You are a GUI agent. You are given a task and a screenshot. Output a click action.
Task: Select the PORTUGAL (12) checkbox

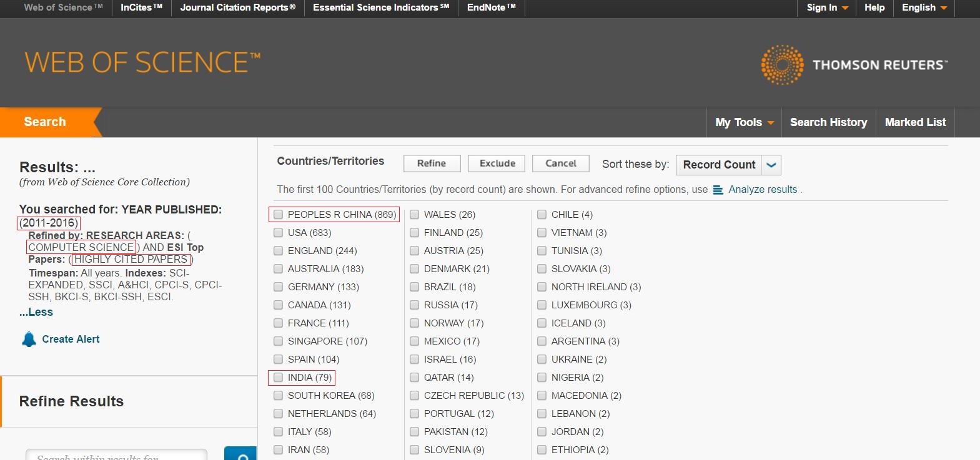(415, 414)
